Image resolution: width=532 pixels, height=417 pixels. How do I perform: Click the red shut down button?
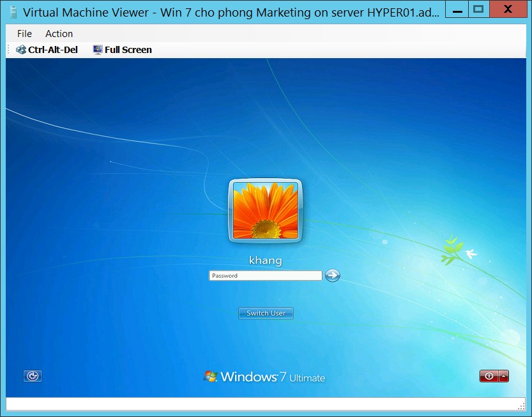[x=489, y=376]
